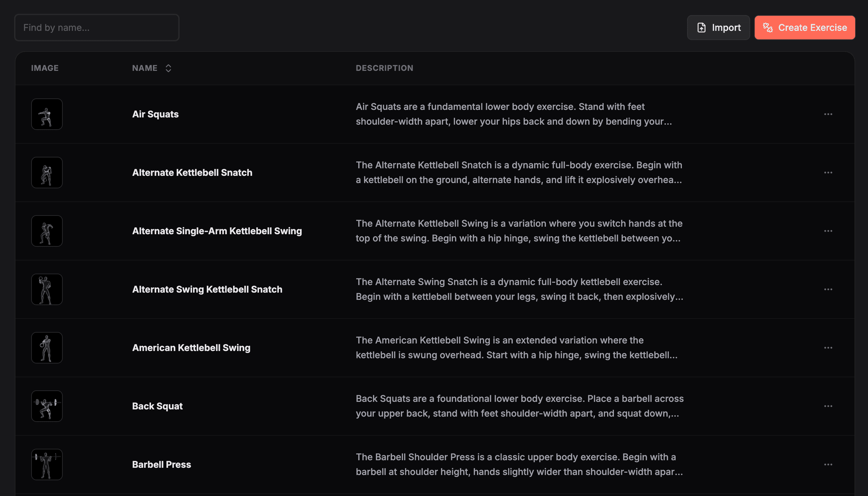Sort table by NAME column header
This screenshot has width=868, height=496.
point(145,68)
